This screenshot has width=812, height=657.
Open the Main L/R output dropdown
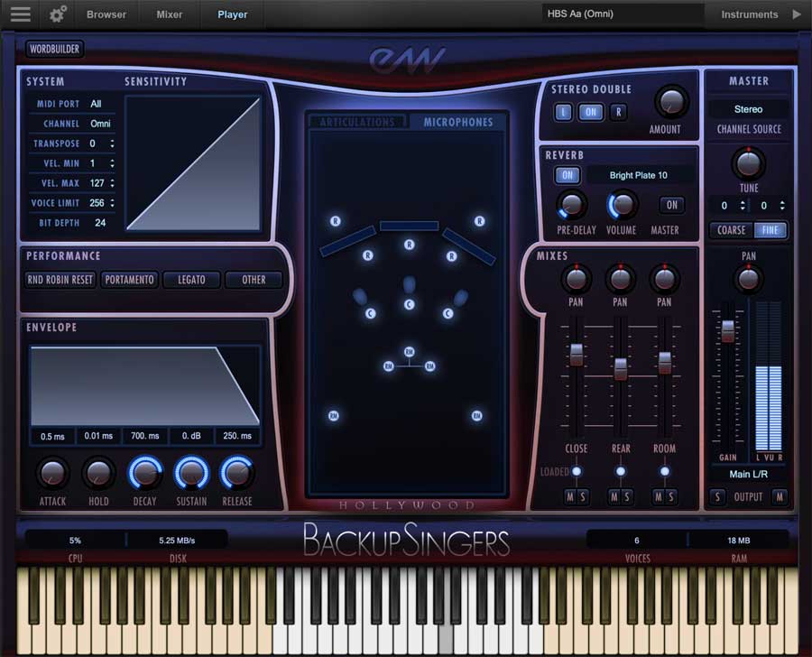[x=748, y=474]
